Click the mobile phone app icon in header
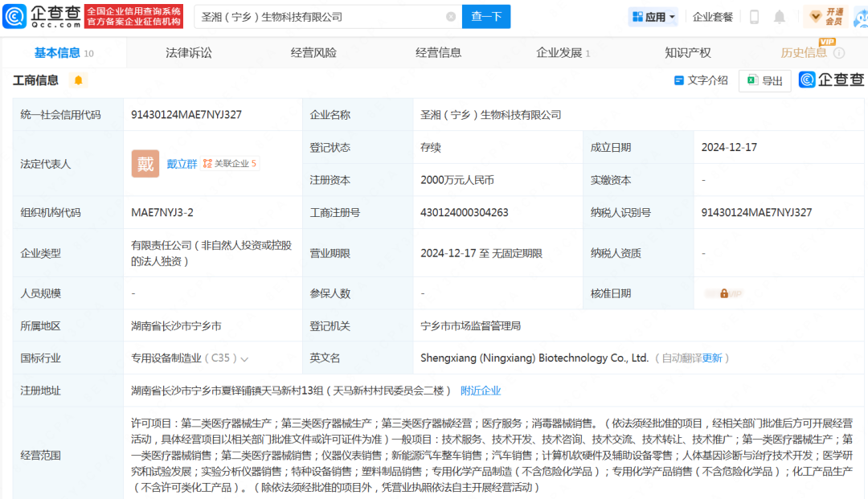Screen dimensions: 868x499 tap(753, 16)
